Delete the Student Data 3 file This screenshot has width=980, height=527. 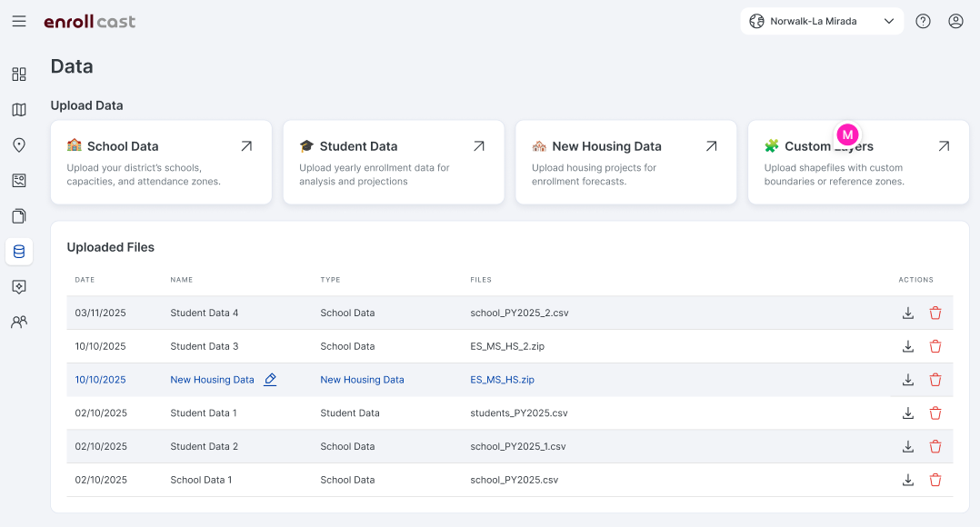click(x=935, y=346)
